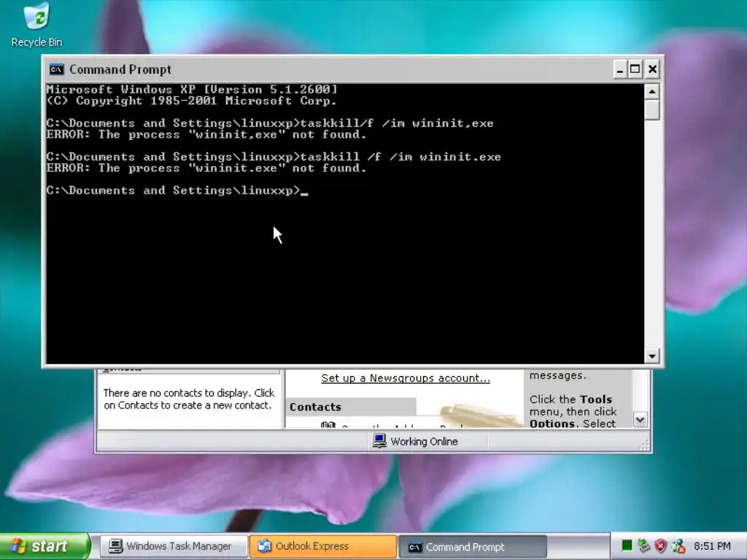747x560 pixels.
Task: Click the green Task Manager CPU tray icon
Action: point(627,545)
